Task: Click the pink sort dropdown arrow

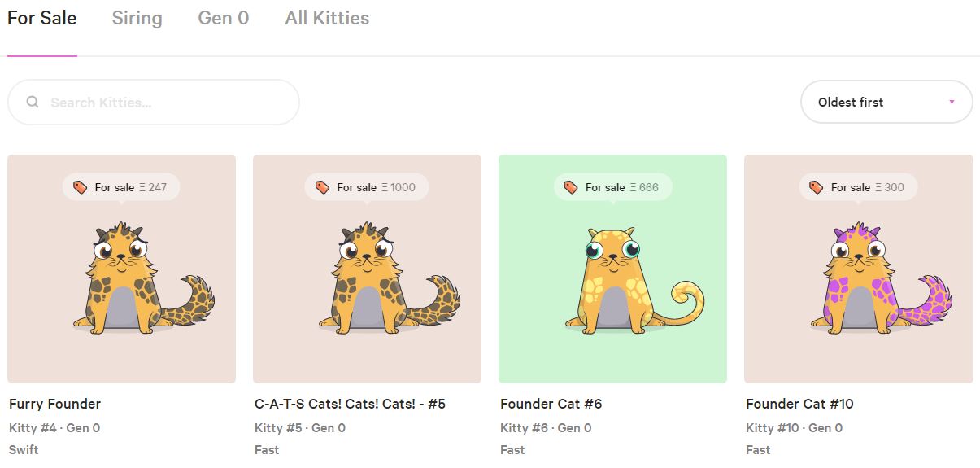Action: coord(951,103)
